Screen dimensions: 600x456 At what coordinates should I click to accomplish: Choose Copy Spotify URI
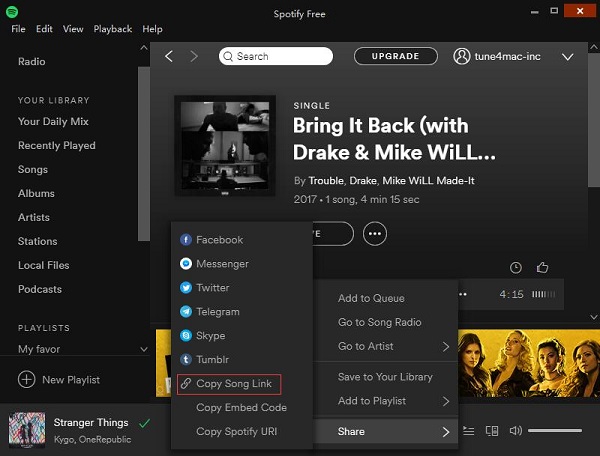(236, 432)
